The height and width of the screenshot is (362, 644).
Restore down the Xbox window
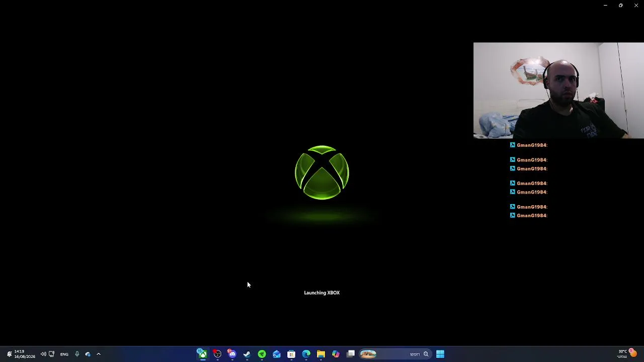(621, 6)
